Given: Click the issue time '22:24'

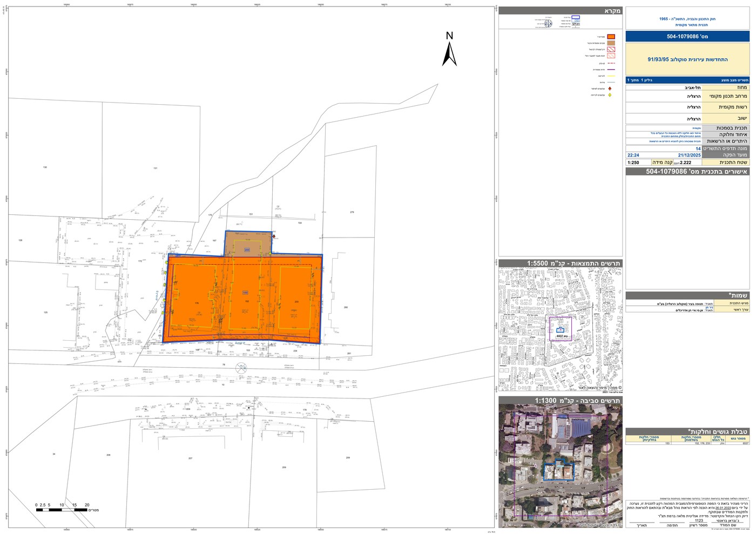Looking at the screenshot, I should click(x=633, y=155).
